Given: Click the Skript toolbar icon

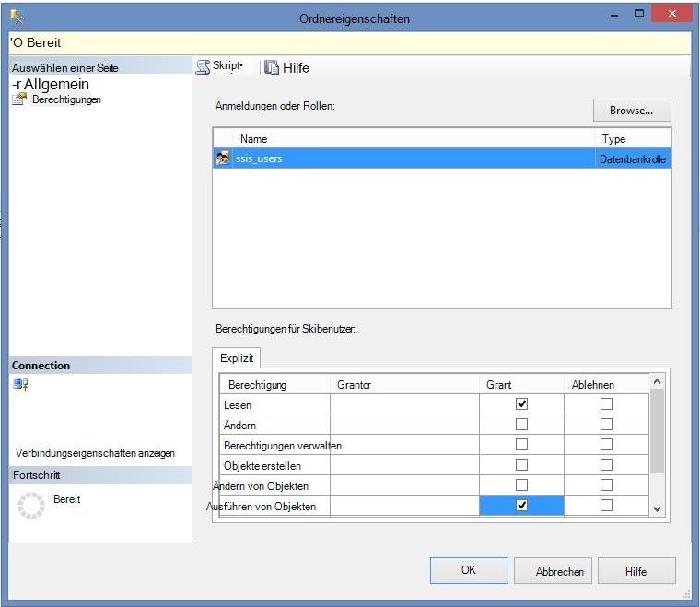Looking at the screenshot, I should [203, 67].
